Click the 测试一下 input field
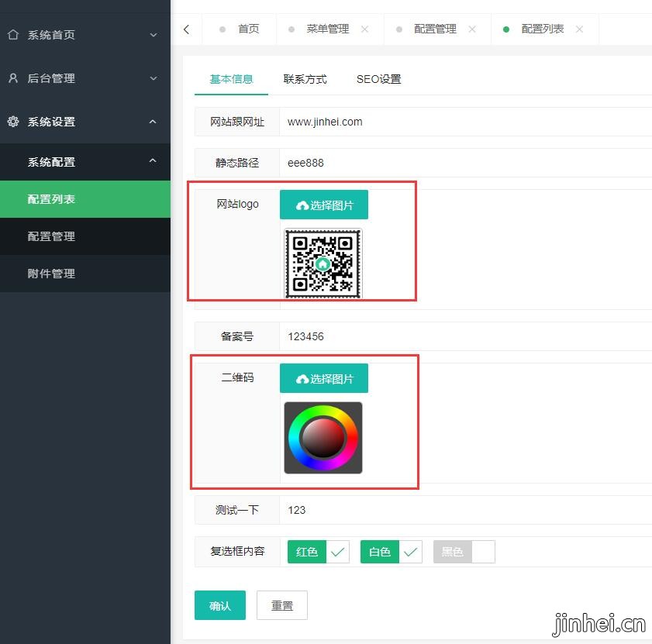 465,510
